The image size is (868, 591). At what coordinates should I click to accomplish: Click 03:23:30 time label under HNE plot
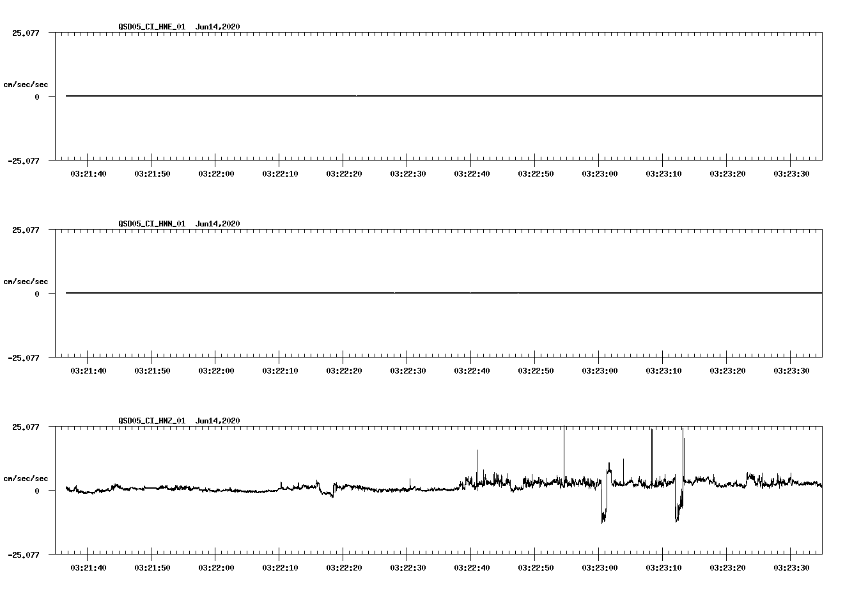click(791, 174)
